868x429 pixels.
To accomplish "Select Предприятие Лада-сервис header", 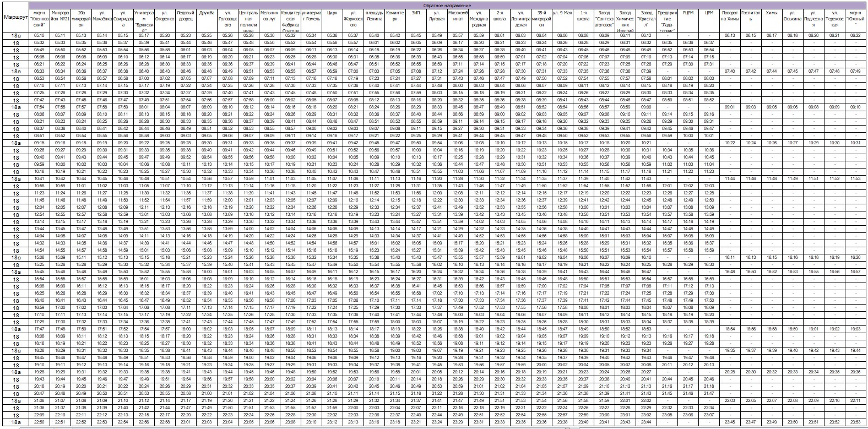I will tap(667, 20).
